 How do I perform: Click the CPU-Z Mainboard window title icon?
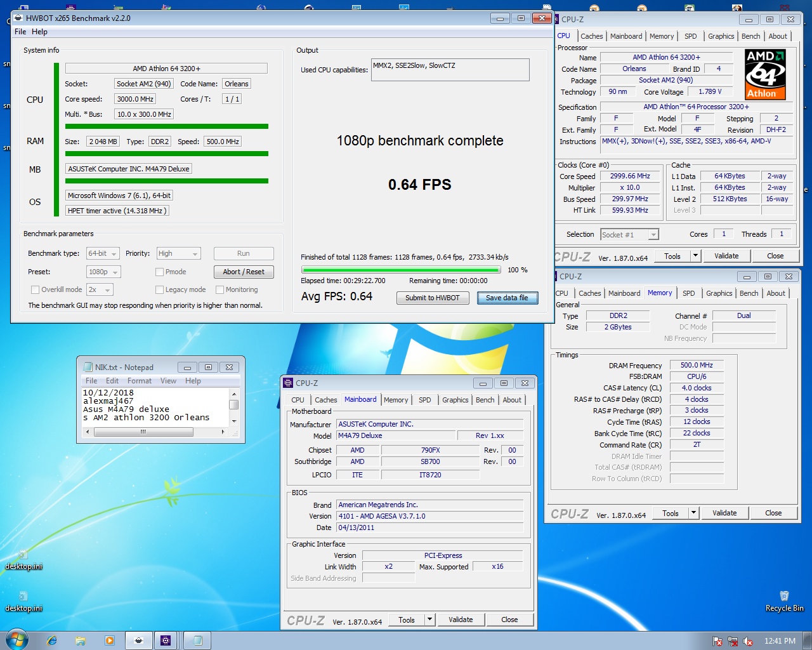289,383
